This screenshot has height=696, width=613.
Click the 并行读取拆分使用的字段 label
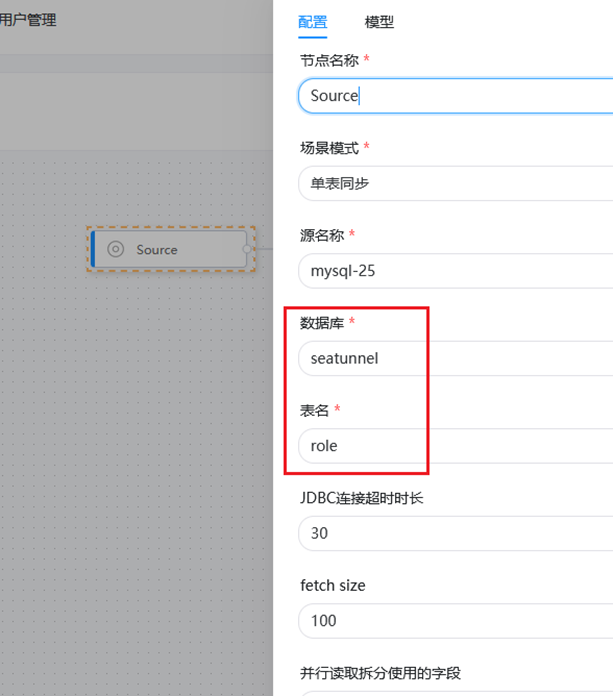(380, 673)
